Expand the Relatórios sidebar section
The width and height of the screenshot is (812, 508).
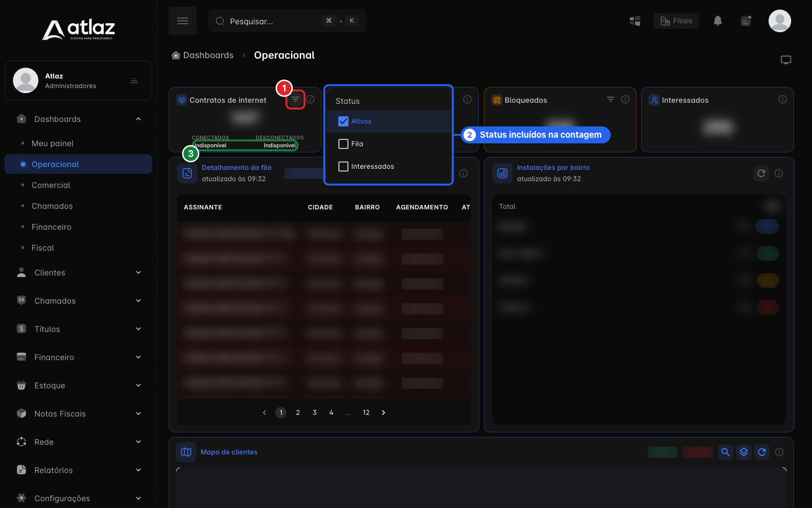138,470
